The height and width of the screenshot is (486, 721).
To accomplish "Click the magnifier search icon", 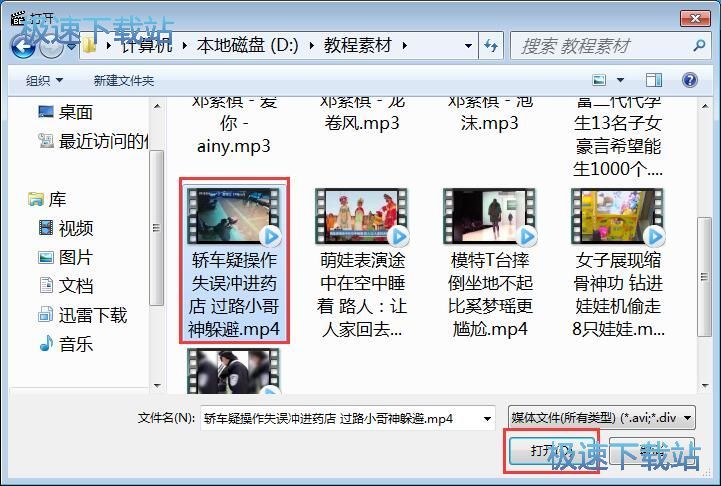I will coord(699,46).
